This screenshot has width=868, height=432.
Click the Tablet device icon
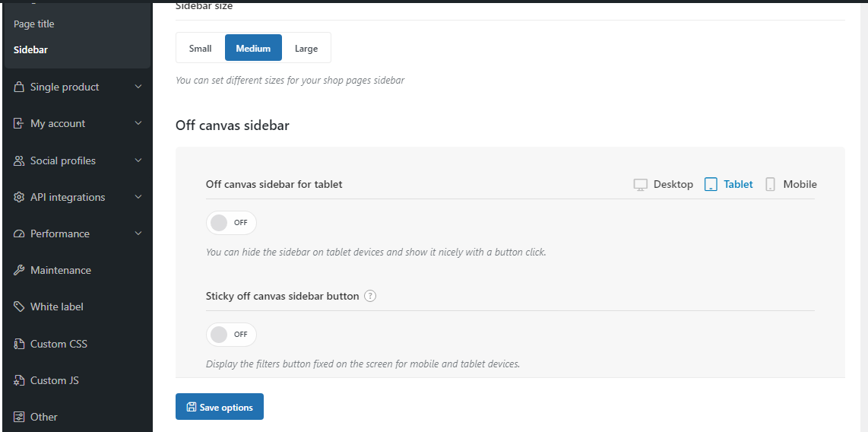click(711, 184)
